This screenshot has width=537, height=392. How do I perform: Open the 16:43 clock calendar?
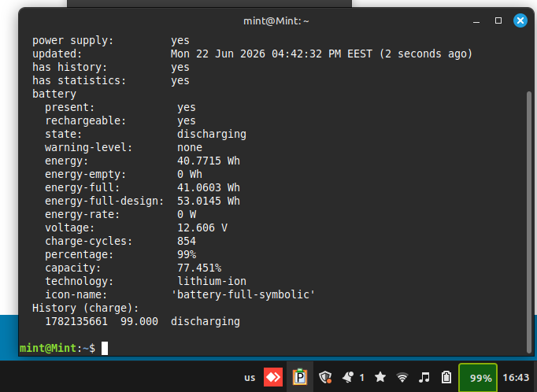click(516, 378)
